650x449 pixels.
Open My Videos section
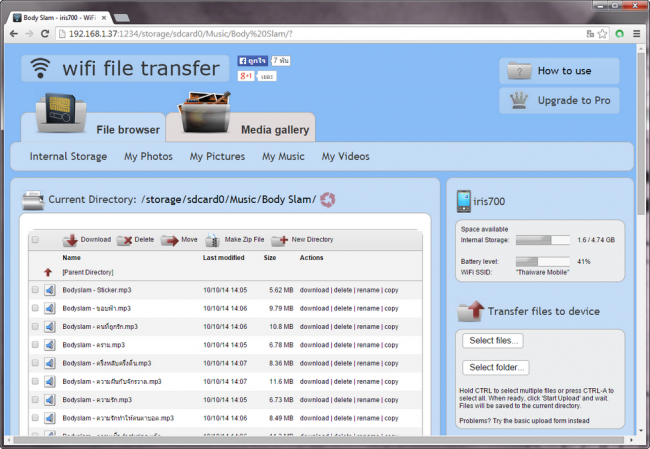(x=345, y=156)
